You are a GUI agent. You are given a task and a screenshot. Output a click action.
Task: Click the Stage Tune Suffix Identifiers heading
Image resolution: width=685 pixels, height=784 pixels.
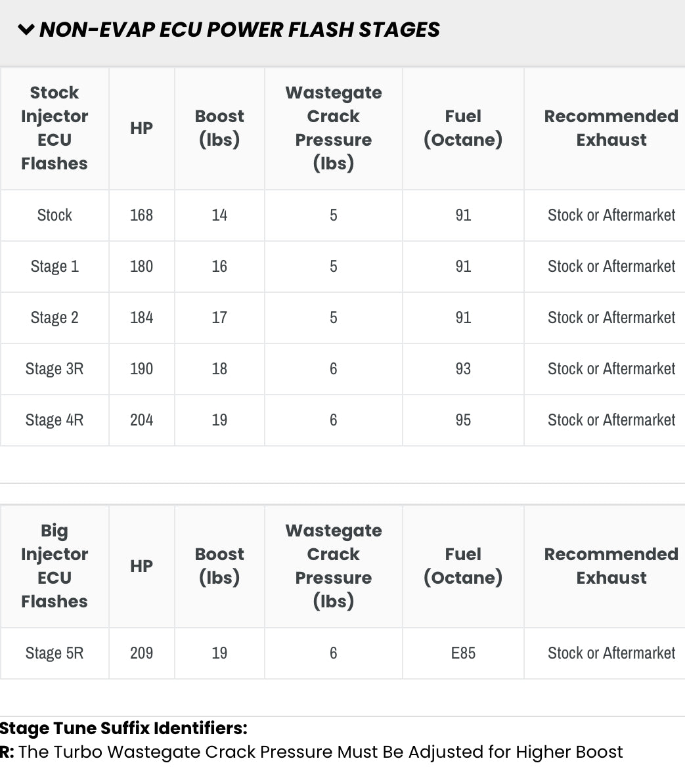tap(123, 728)
